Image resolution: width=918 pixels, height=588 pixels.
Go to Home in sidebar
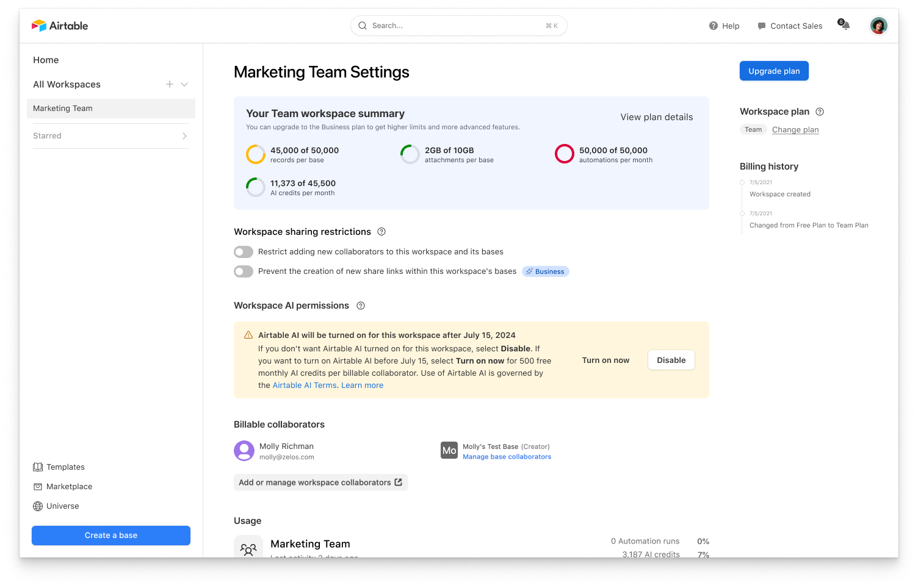pos(46,60)
